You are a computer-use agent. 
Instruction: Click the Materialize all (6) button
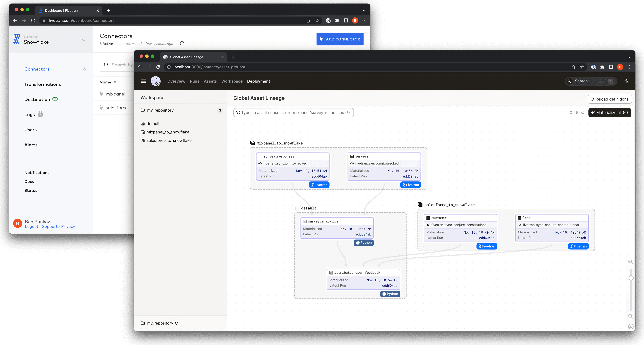pos(609,113)
